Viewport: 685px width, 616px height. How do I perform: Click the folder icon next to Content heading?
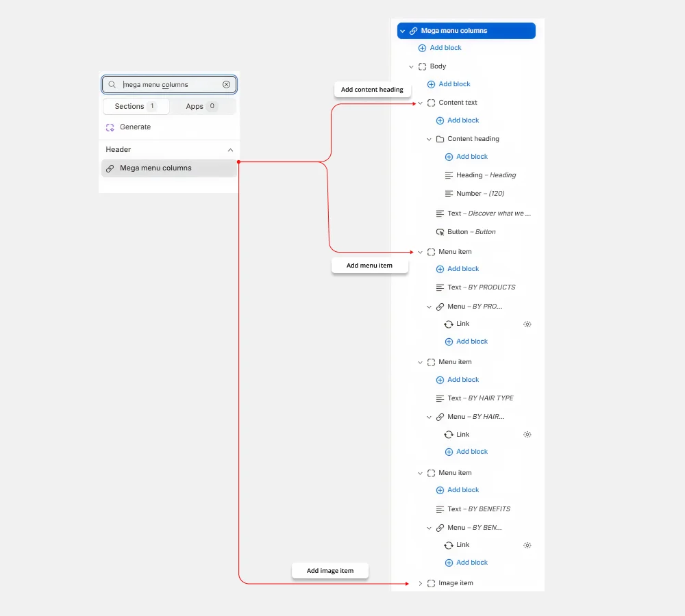[x=440, y=139]
